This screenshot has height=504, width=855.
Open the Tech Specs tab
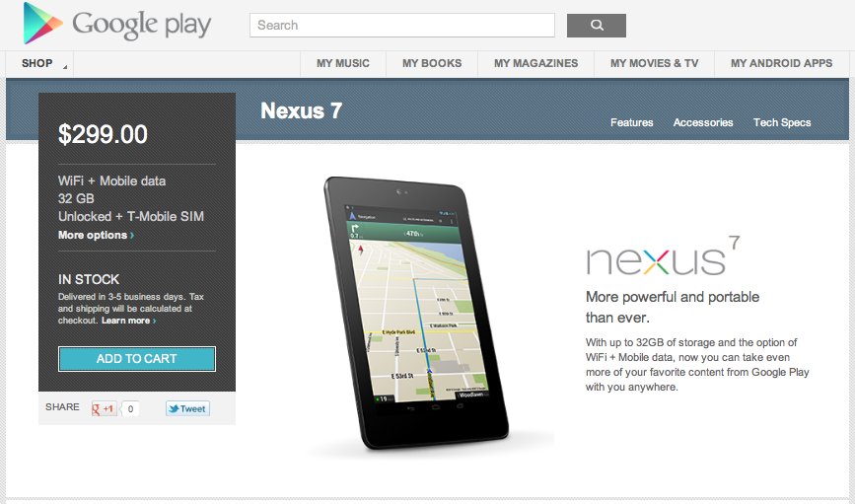pyautogui.click(x=782, y=122)
